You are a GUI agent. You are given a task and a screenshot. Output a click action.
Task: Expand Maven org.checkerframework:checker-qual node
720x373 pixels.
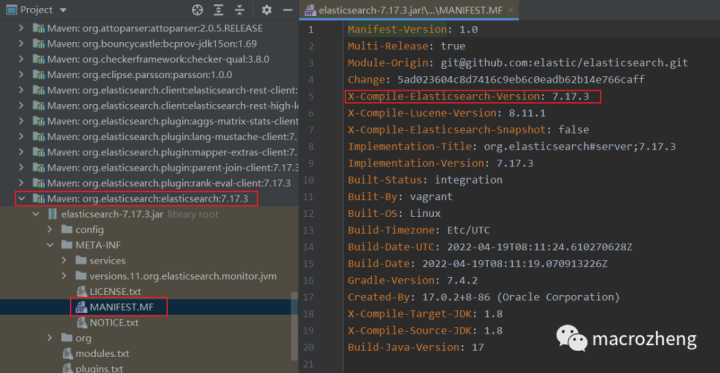click(21, 59)
